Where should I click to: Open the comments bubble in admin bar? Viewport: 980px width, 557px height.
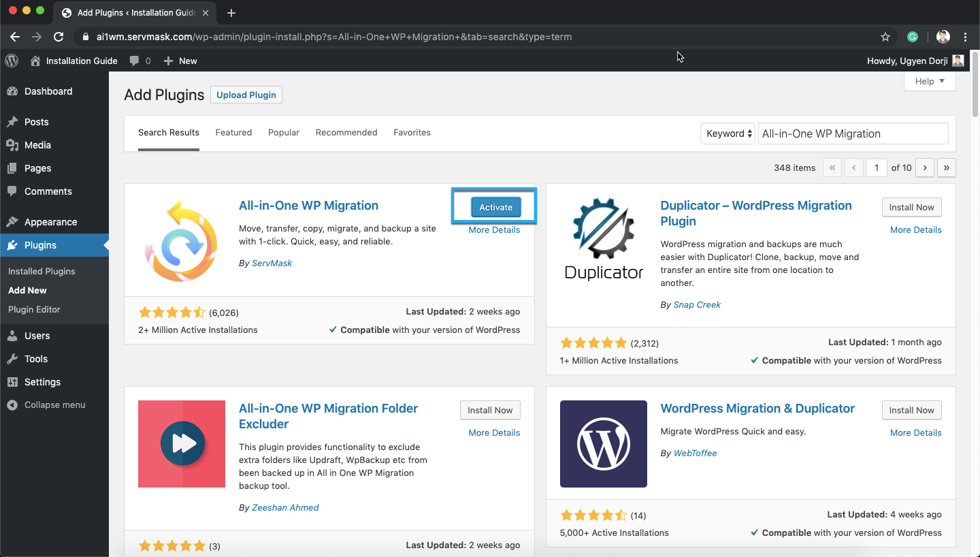(x=135, y=61)
